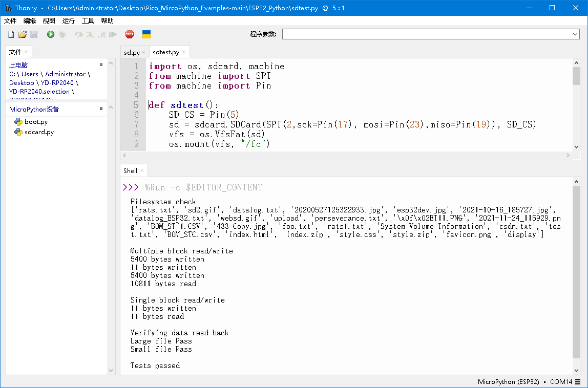588x388 pixels.
Task: Follow the Administrator path link
Action: click(x=65, y=74)
